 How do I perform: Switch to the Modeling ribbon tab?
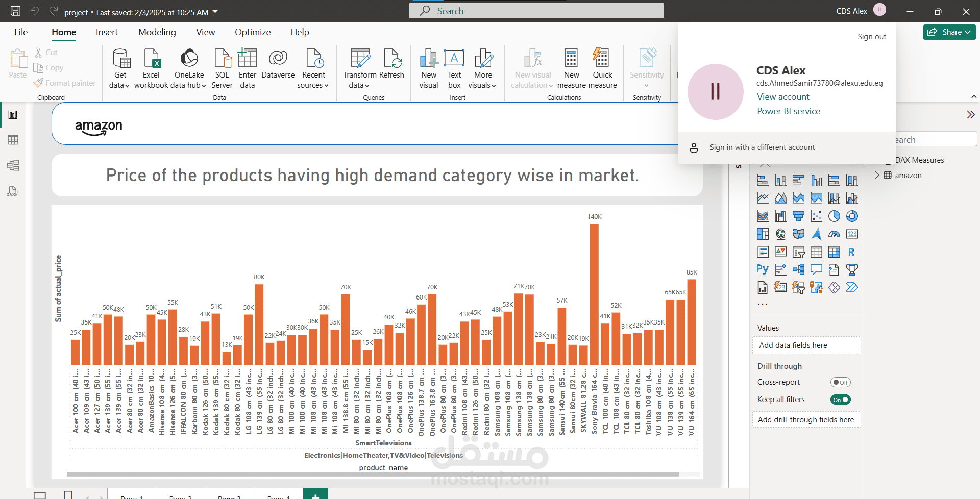click(x=157, y=32)
